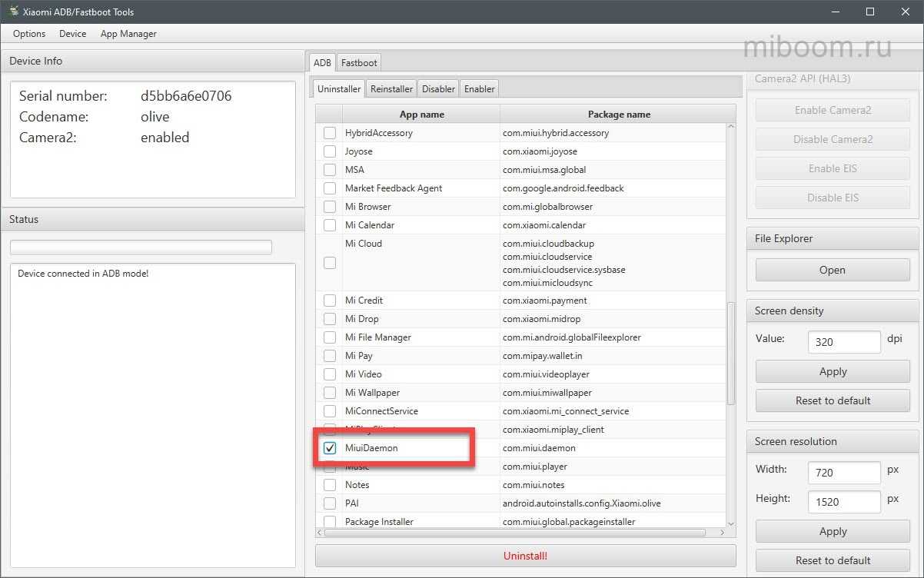This screenshot has width=924, height=578.
Task: Open the File Explorer with Open button
Action: click(833, 270)
